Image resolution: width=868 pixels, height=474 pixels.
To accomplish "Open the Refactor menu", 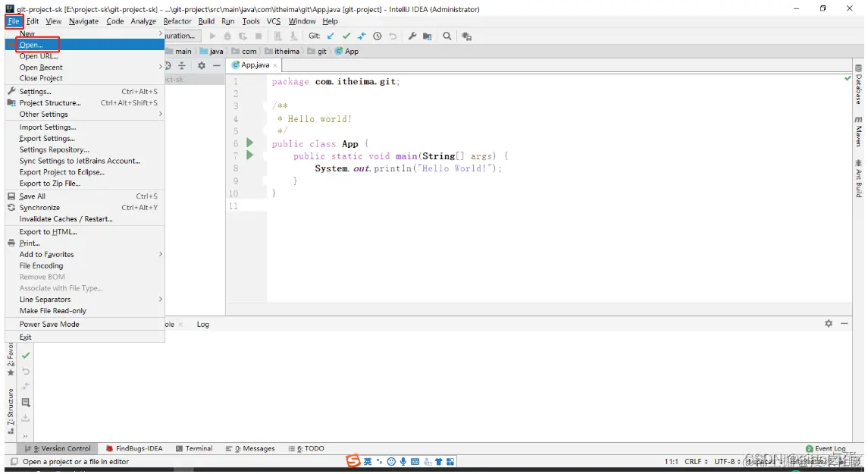I will click(177, 21).
